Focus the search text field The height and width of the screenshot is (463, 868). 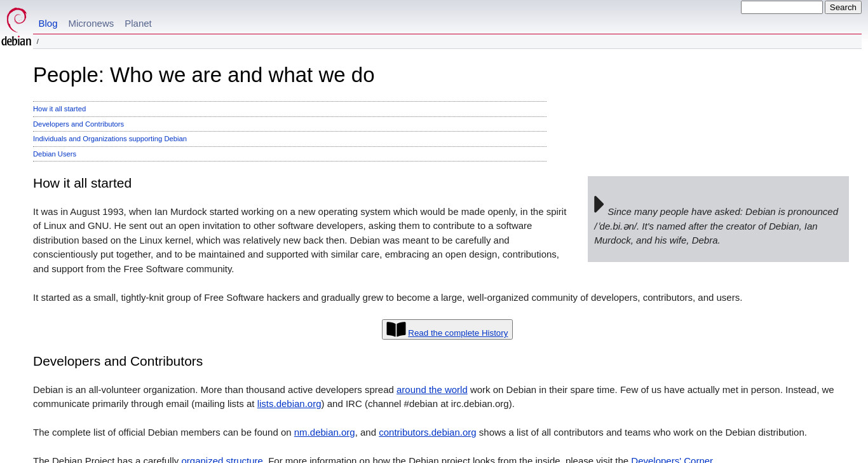point(782,8)
